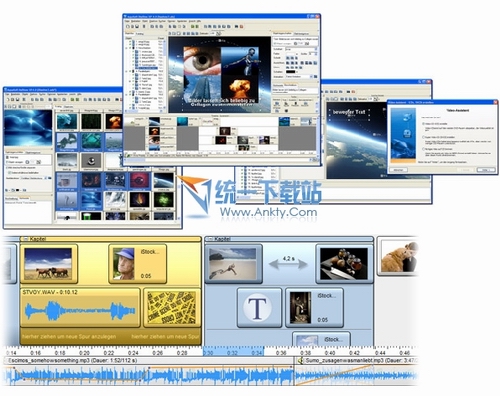Viewport: 500px width, 396px height.
Task: Click the black color swatch in left window panel
Action: point(18,190)
